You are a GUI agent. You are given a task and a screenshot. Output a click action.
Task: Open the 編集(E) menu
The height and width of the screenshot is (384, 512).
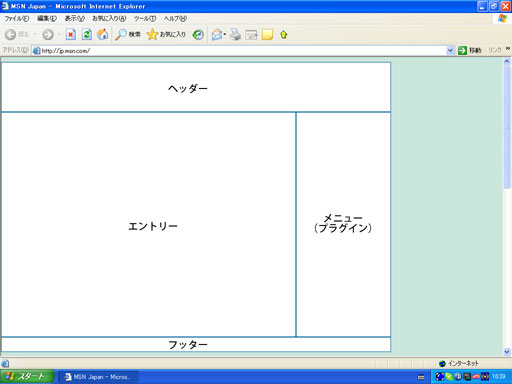(x=47, y=19)
